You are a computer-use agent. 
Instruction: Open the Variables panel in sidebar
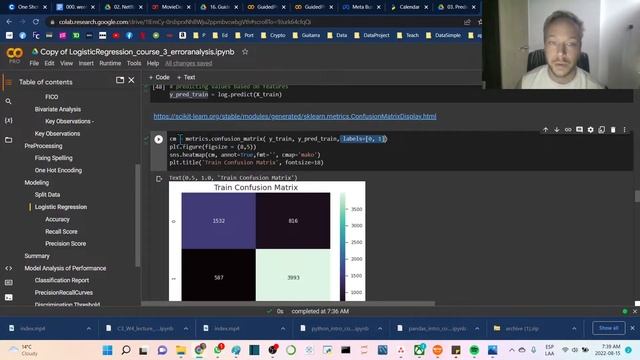[x=8, y=120]
